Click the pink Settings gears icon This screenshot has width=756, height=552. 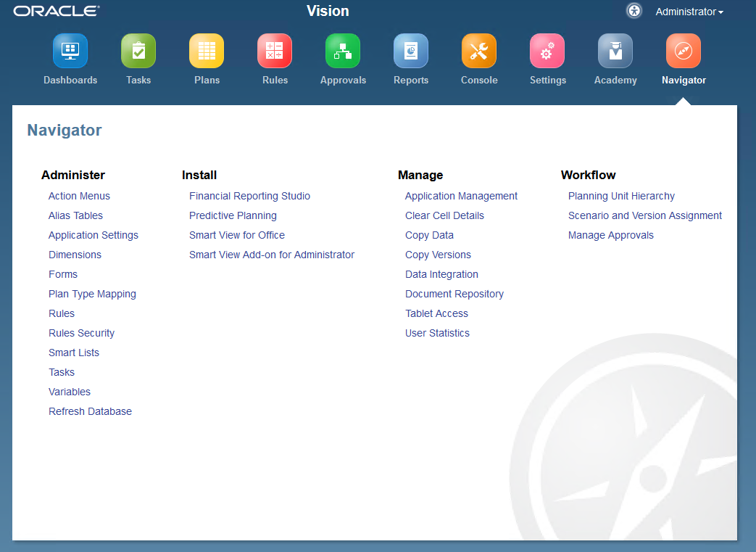(x=547, y=51)
